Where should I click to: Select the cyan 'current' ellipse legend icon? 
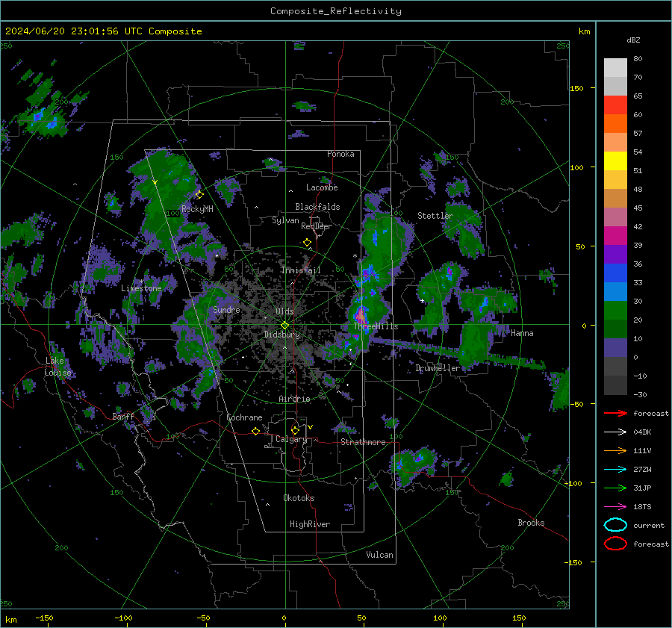tap(615, 525)
